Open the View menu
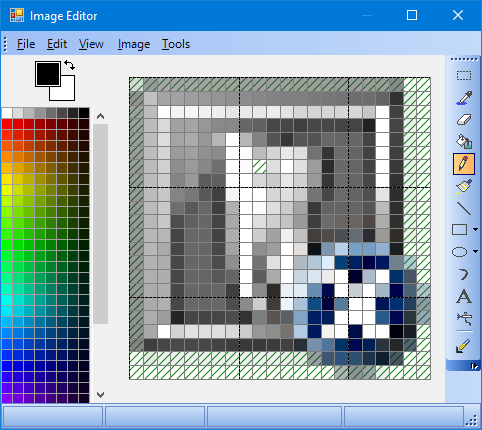Screen dimensions: 482x430 [91, 44]
